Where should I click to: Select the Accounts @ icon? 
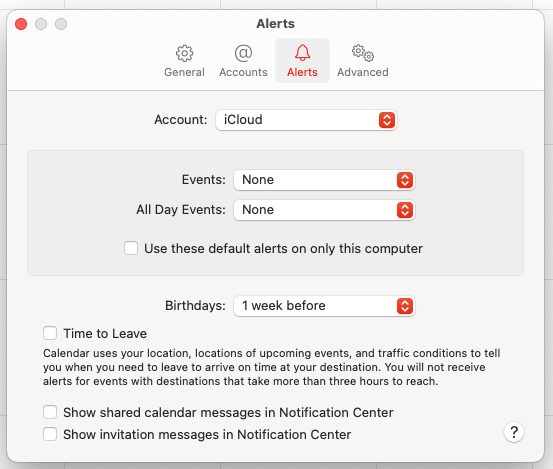pos(243,53)
